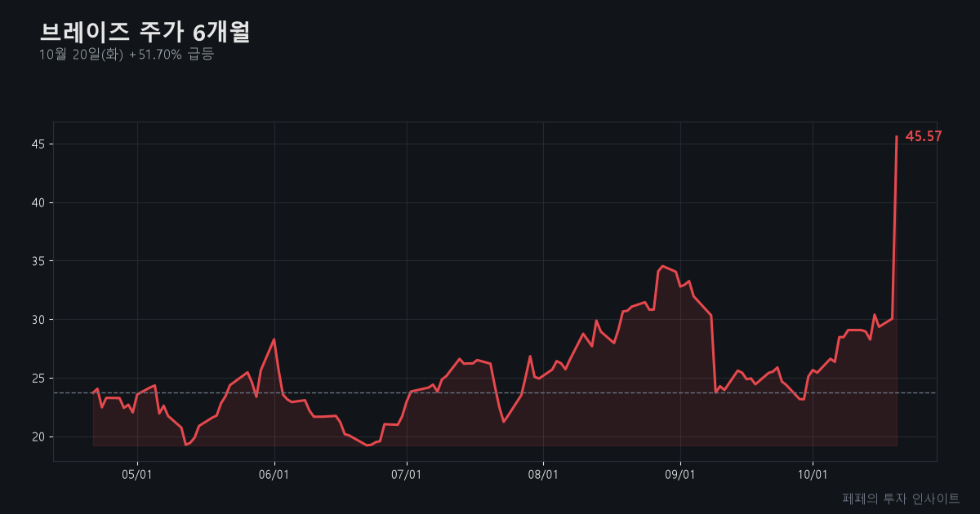Pick the y-axis tick label "30"
Screen dimensions: 980x514
[x=39, y=320]
